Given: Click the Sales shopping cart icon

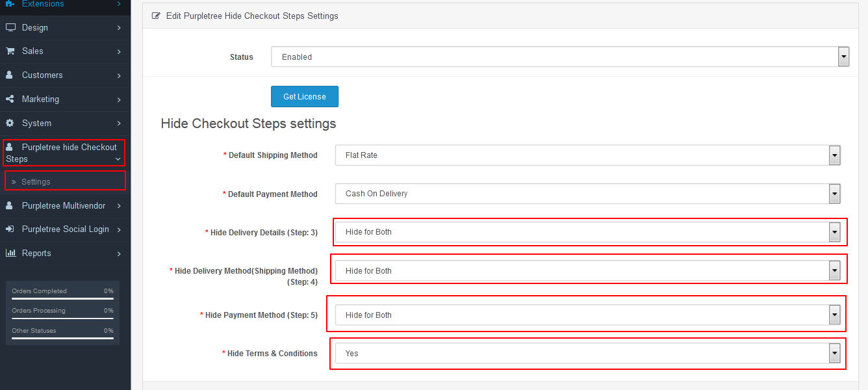Looking at the screenshot, I should point(10,51).
